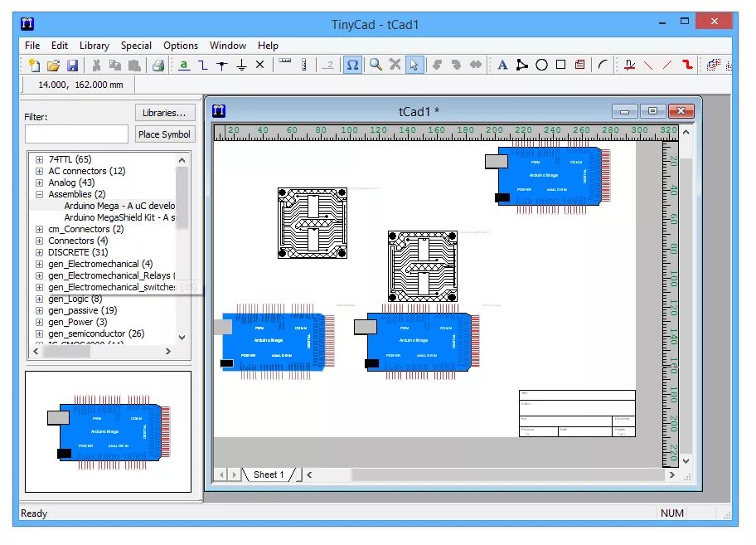Expand the Connectors (4) library

40,241
